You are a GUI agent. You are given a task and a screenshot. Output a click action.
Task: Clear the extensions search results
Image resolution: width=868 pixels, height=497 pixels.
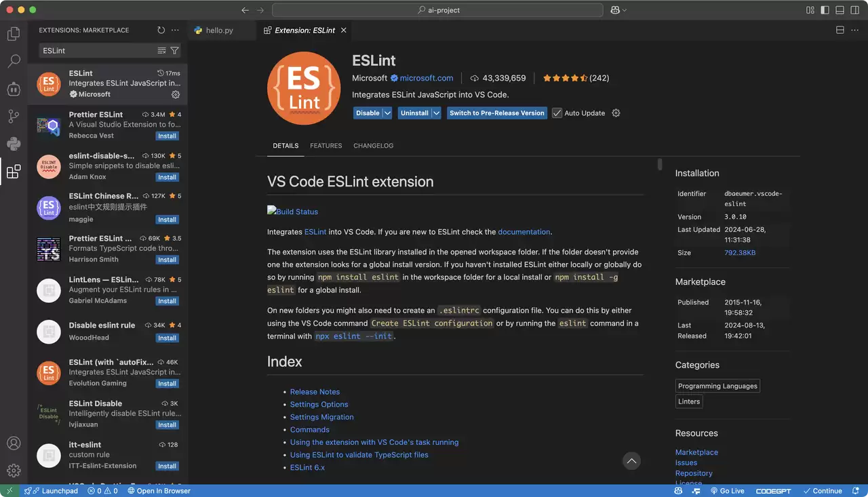click(x=161, y=51)
